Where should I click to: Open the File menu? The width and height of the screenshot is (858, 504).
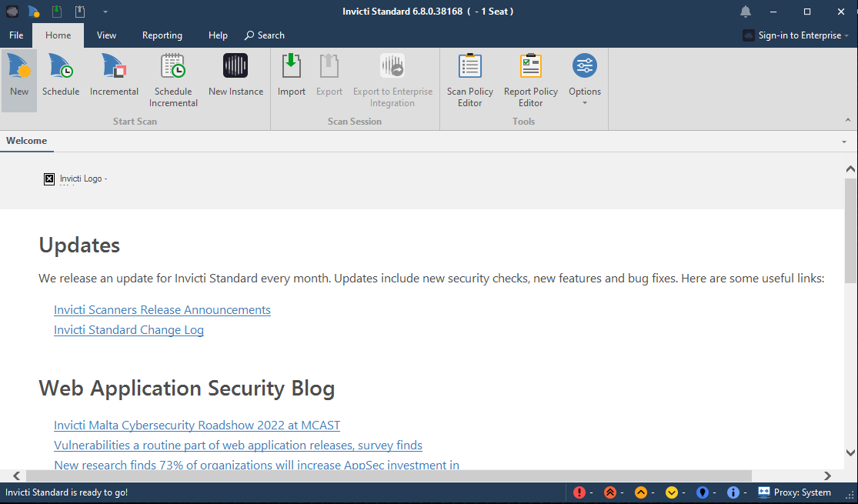click(16, 35)
